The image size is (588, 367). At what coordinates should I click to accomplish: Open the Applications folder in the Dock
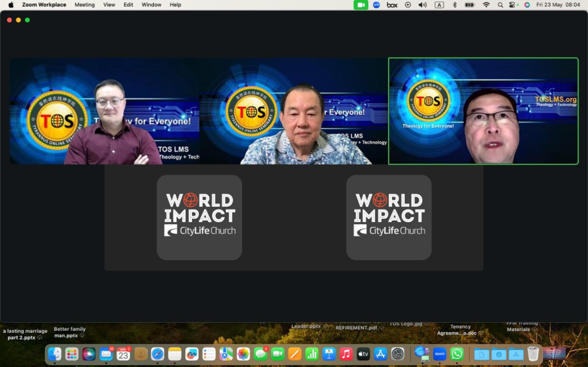click(516, 354)
